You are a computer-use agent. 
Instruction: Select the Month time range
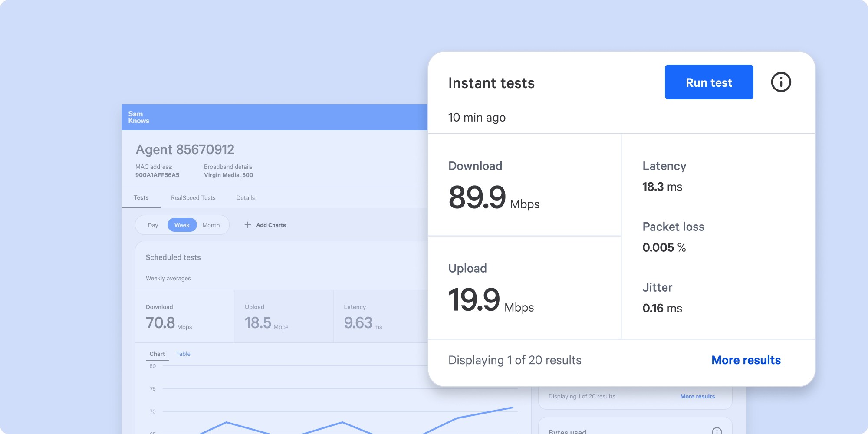point(211,225)
